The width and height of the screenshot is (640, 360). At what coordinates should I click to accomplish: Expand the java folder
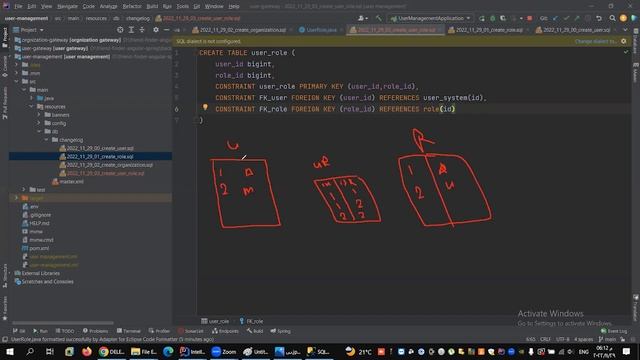click(x=31, y=98)
